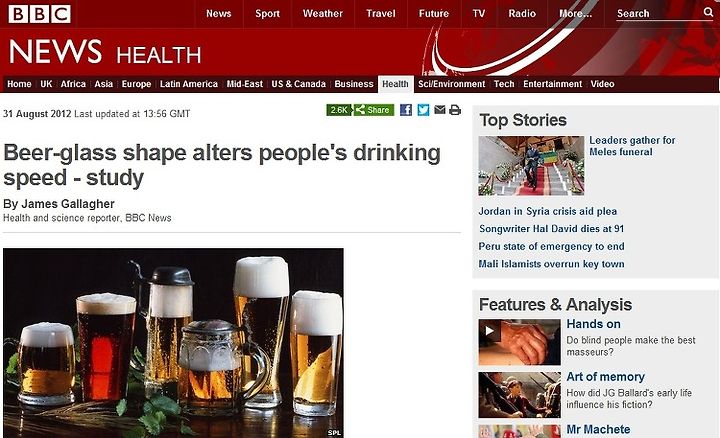Focus the Search input field
720x438 pixels.
click(658, 14)
